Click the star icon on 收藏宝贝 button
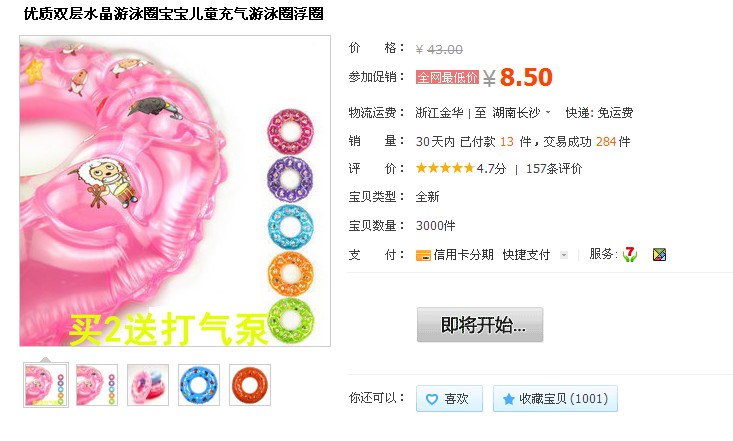Viewport: 733px width, 441px height. click(509, 399)
